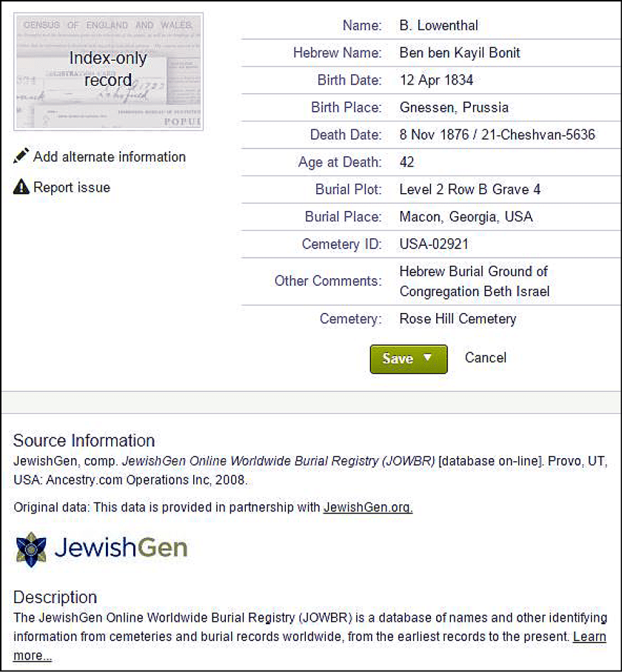Choose the Report issue text link
Screen dimensions: 622x672
pos(71,187)
